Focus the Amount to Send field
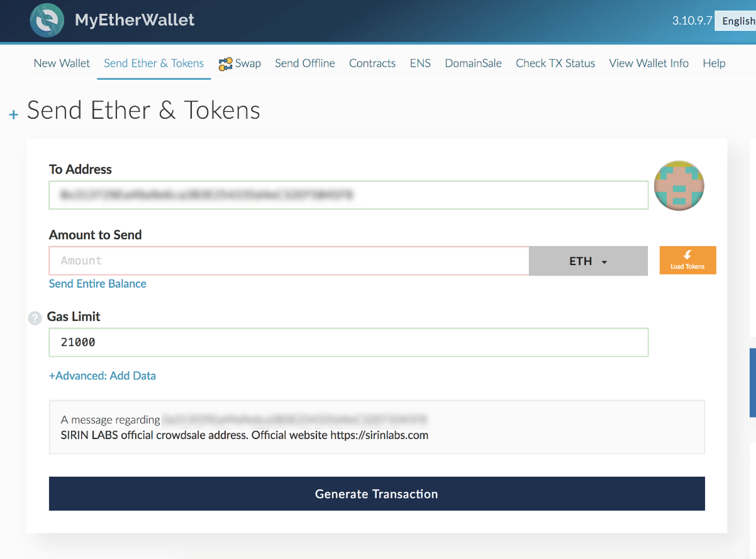The image size is (756, 559). point(289,261)
